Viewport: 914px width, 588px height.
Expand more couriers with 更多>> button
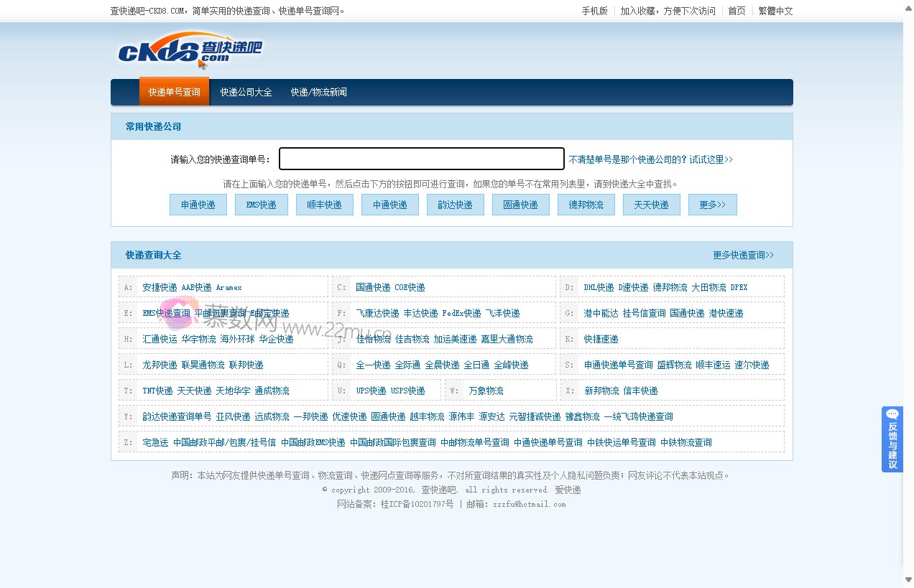pos(712,205)
